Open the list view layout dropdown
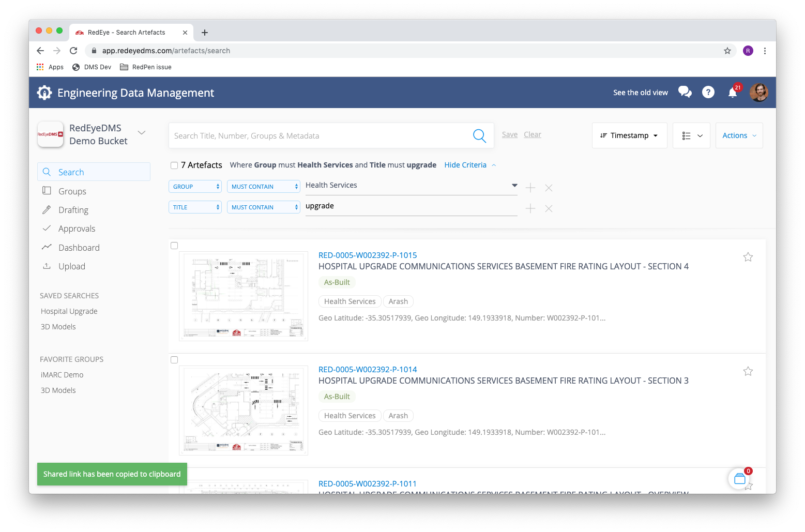This screenshot has width=805, height=532. (x=691, y=135)
